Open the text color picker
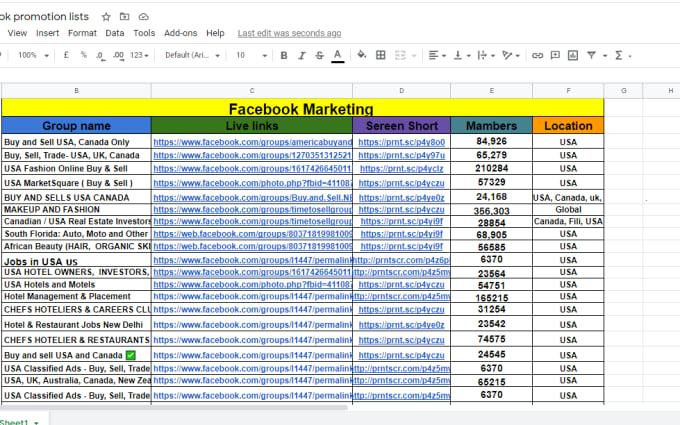This screenshot has height=425, width=680. 337,56
